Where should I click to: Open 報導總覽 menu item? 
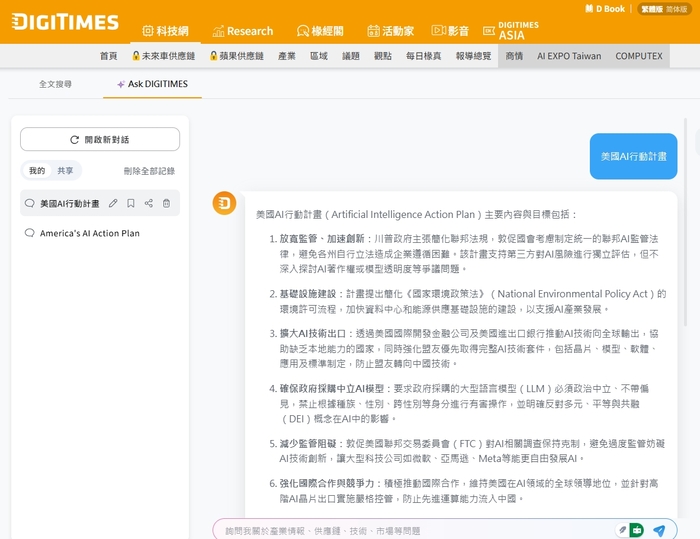click(x=473, y=56)
